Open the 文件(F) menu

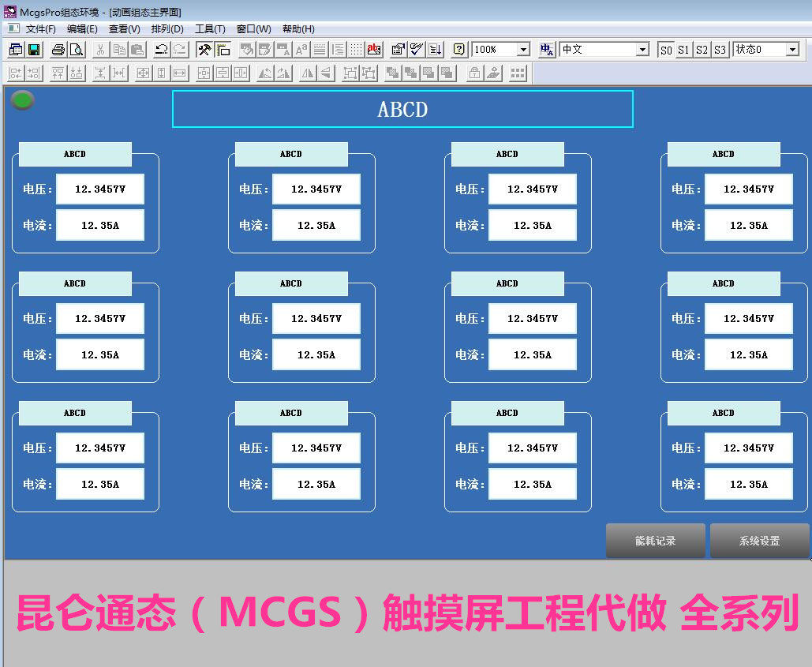[x=40, y=29]
